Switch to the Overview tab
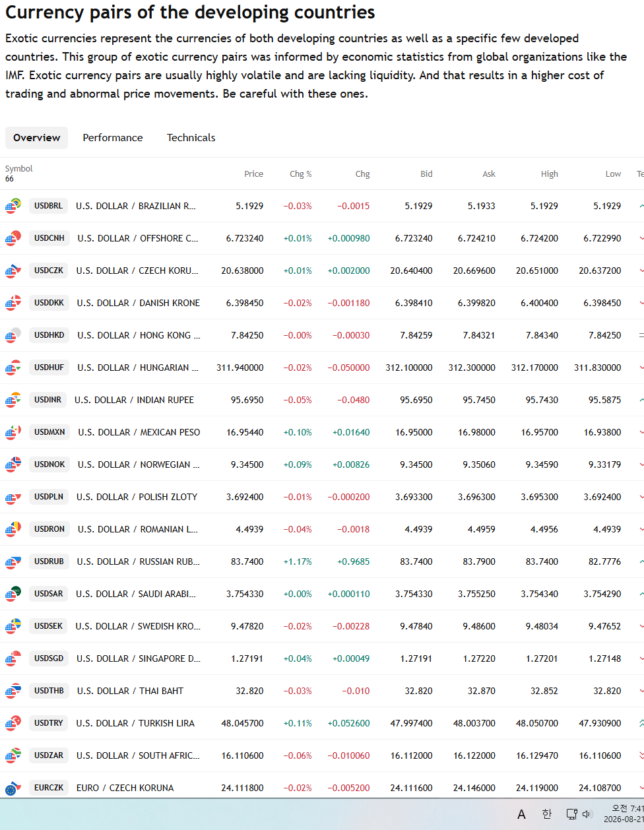This screenshot has width=644, height=830. pyautogui.click(x=36, y=138)
